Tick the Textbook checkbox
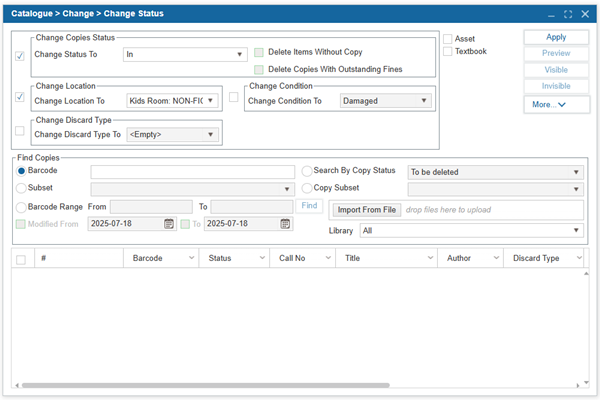 click(x=448, y=51)
